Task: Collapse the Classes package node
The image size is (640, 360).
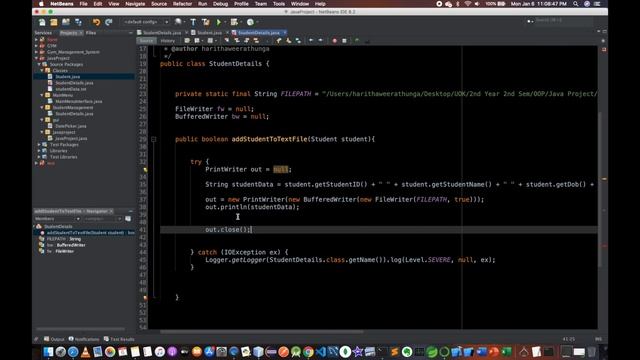Action: coord(42,71)
